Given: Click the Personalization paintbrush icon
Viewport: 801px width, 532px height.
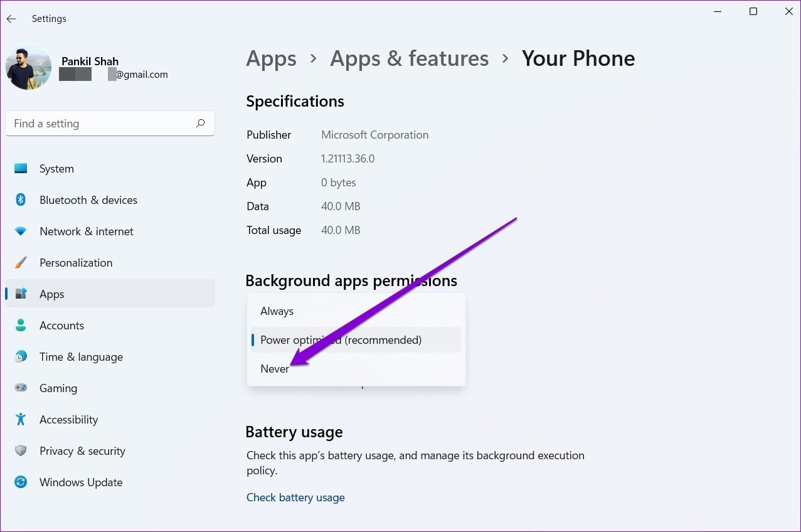Looking at the screenshot, I should [x=21, y=263].
